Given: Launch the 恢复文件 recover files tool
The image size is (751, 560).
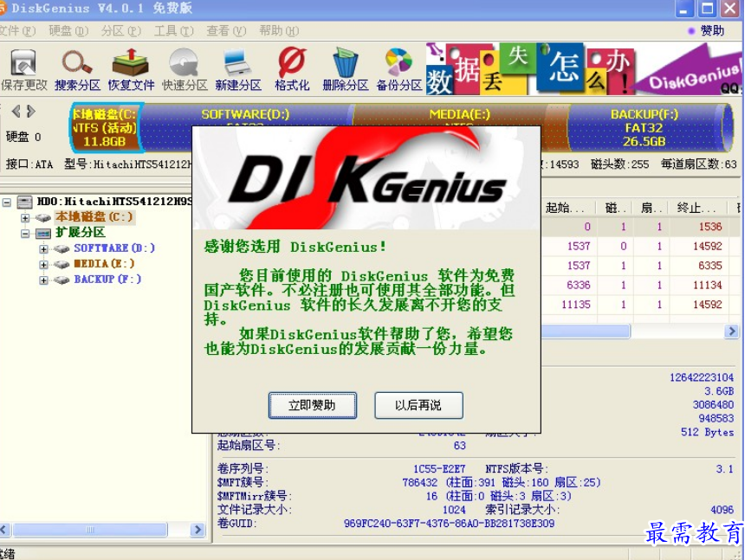Looking at the screenshot, I should tap(131, 70).
